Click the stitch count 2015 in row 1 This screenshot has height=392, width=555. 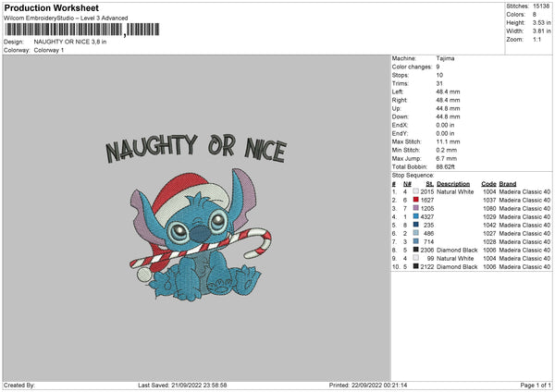[x=426, y=191]
